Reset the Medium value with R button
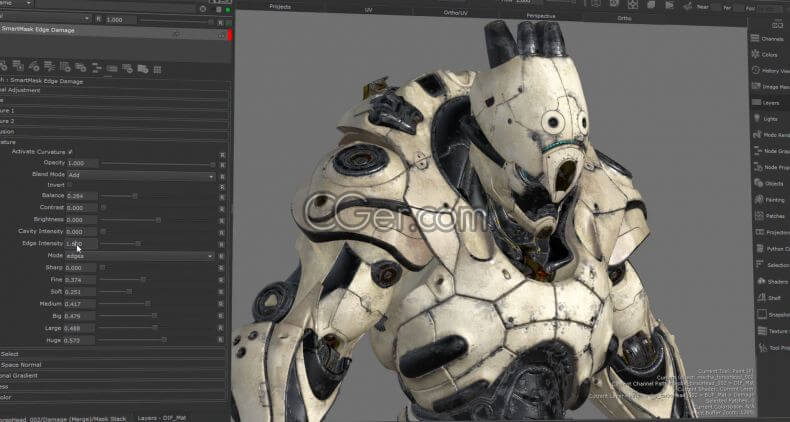 tap(221, 304)
